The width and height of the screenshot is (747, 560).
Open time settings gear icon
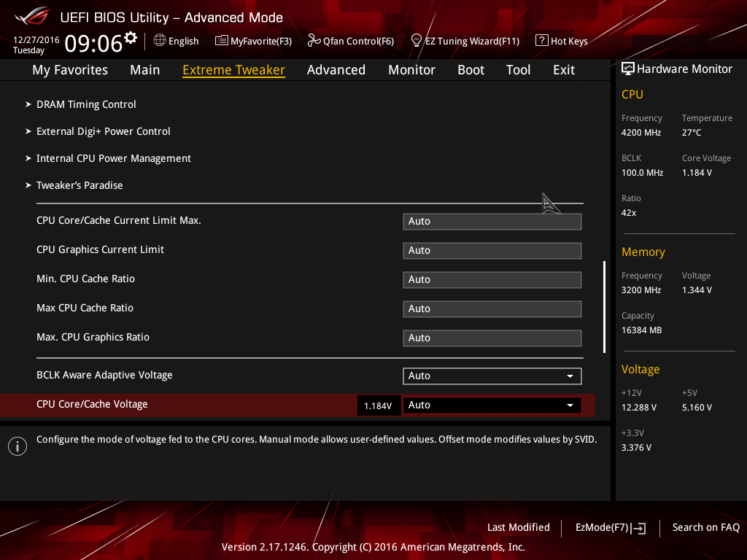pyautogui.click(x=131, y=37)
